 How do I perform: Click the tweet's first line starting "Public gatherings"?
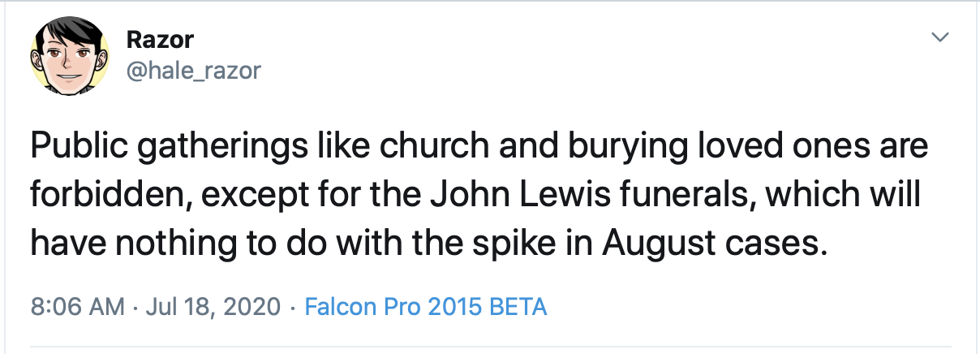point(479,146)
